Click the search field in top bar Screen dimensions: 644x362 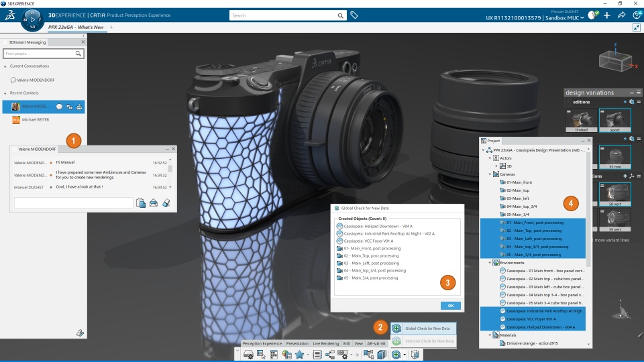[283, 15]
